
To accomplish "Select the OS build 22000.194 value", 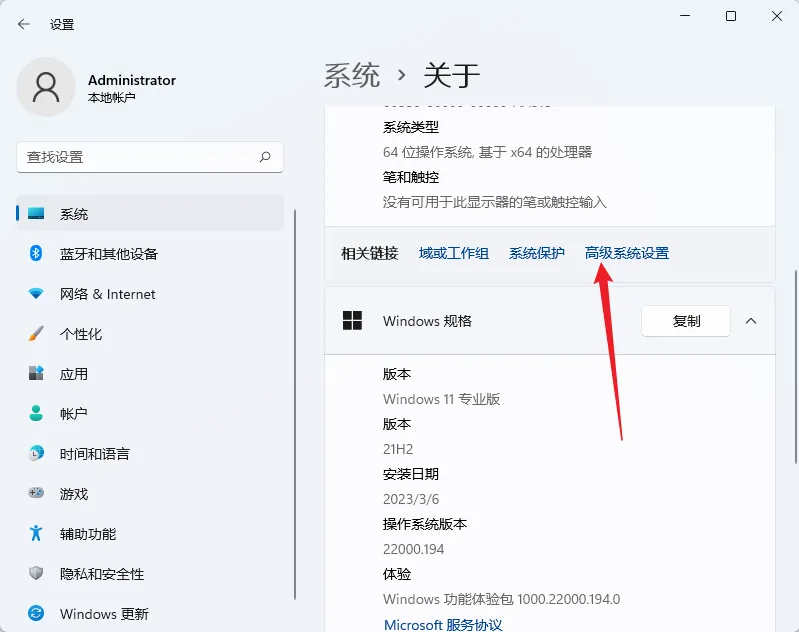I will [x=413, y=549].
